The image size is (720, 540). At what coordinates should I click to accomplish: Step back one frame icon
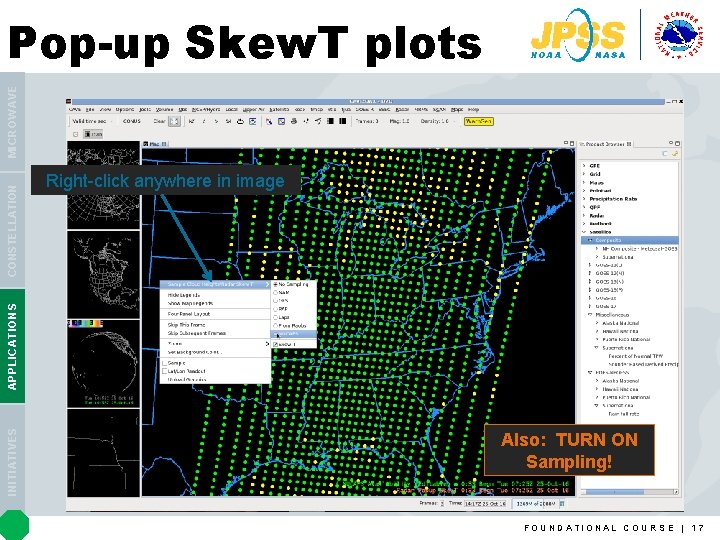click(x=204, y=121)
